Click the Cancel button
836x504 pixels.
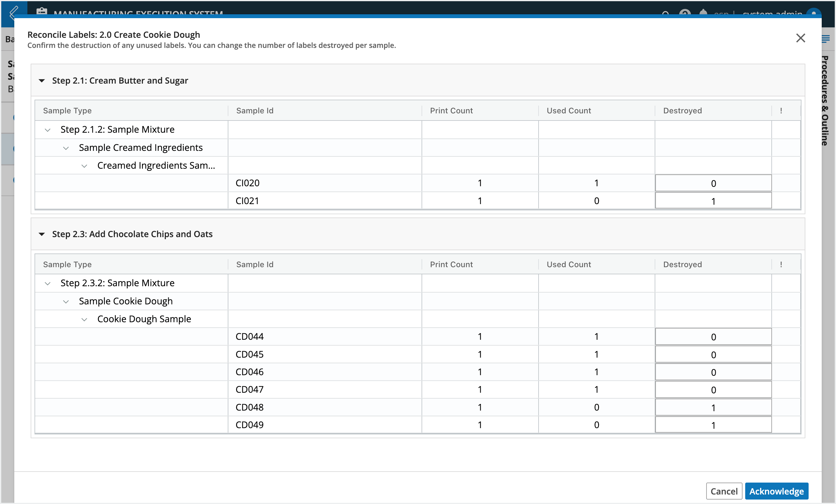pyautogui.click(x=724, y=491)
